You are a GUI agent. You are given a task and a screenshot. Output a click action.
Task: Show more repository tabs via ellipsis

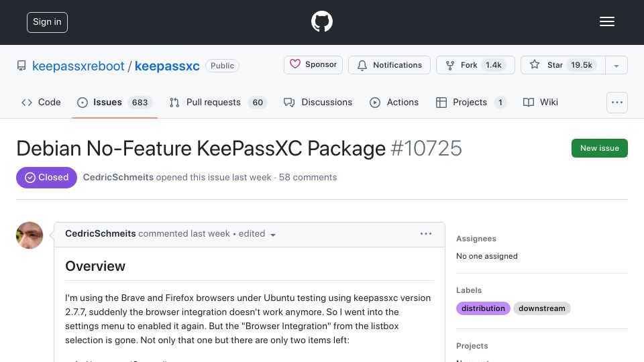point(617,102)
